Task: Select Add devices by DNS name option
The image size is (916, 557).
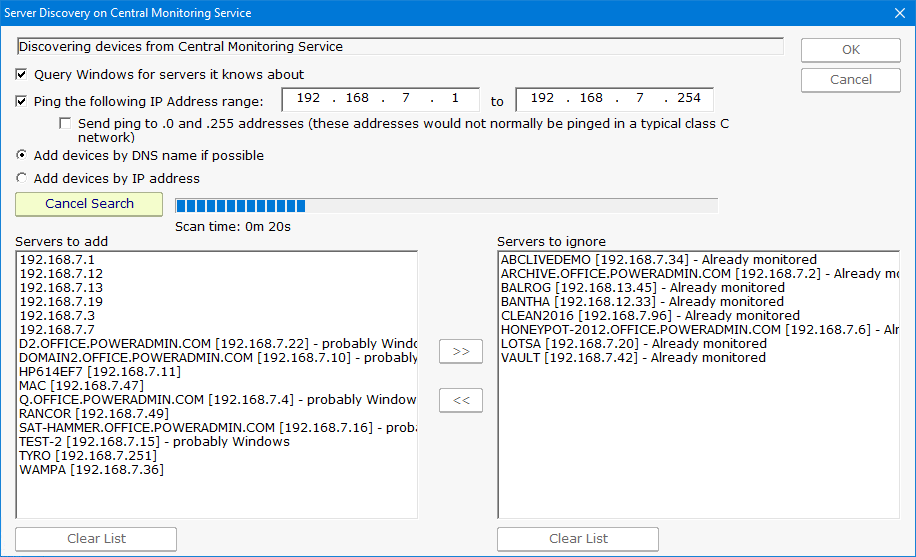Action: point(21,156)
